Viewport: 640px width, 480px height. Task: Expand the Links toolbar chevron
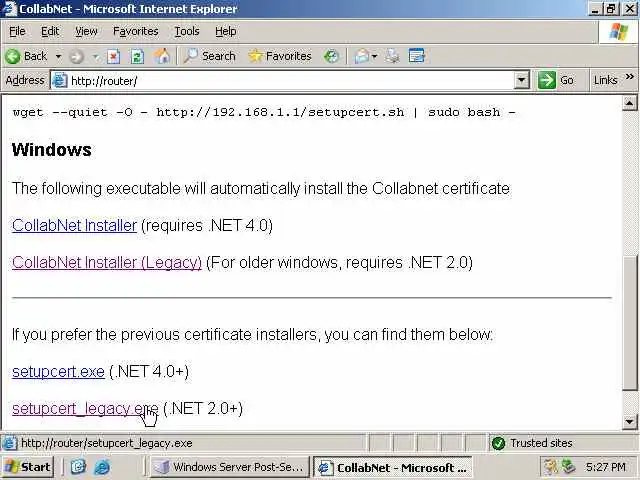click(x=630, y=76)
